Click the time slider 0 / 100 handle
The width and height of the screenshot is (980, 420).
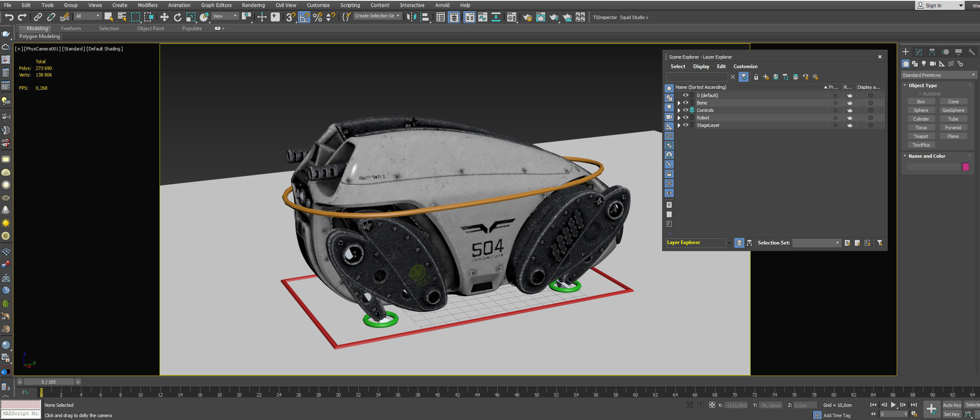point(49,382)
